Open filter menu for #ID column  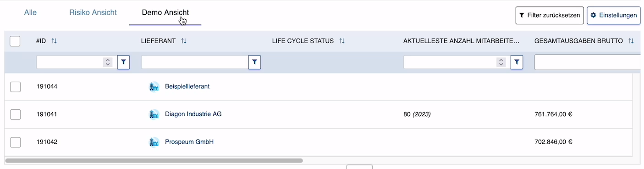tap(123, 62)
